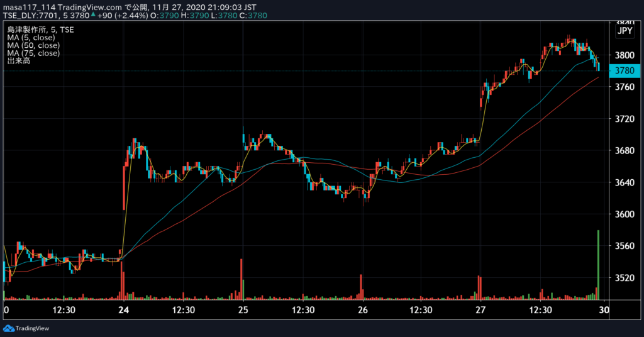Click the TSE_DLY:7701 ticker text in header
The image size is (644, 337).
click(x=32, y=16)
